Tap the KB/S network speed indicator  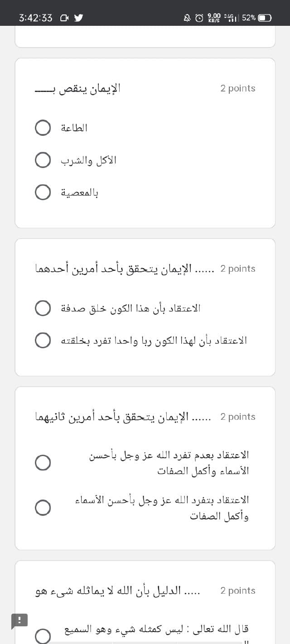click(x=214, y=18)
